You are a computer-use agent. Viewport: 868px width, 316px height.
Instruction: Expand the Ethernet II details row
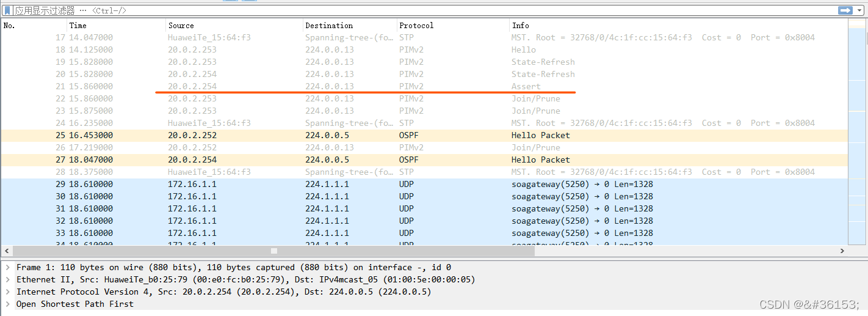[7, 280]
